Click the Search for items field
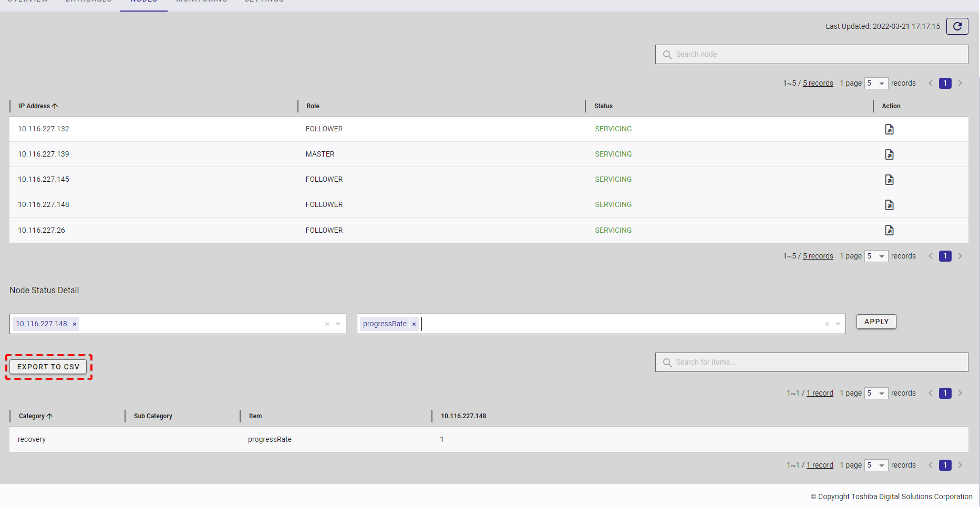 (811, 363)
